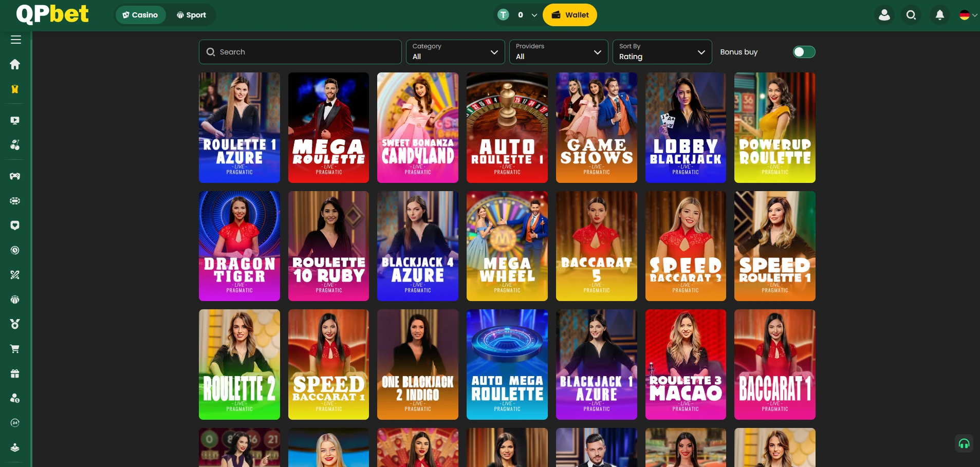
Task: Launch the Speed Roulette 1 game
Action: (x=775, y=246)
